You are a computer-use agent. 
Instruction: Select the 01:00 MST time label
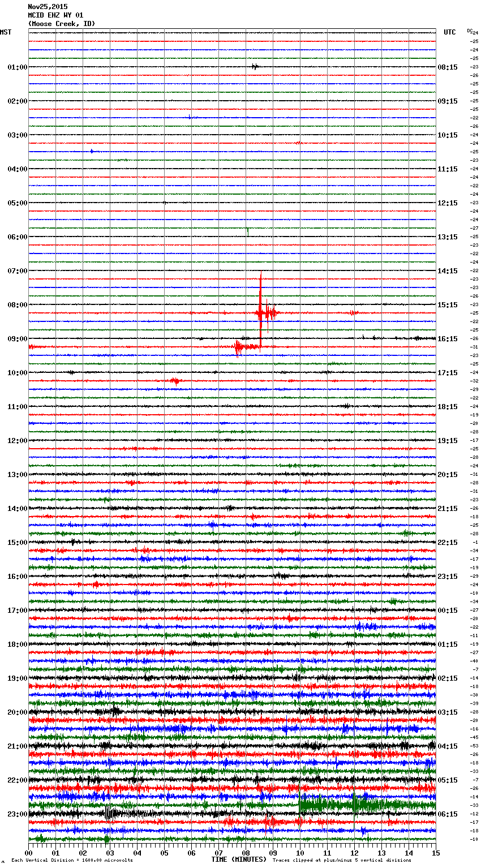18,67
